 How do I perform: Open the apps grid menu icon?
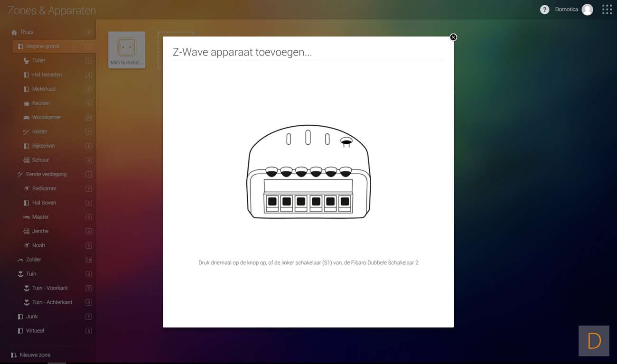pos(607,9)
